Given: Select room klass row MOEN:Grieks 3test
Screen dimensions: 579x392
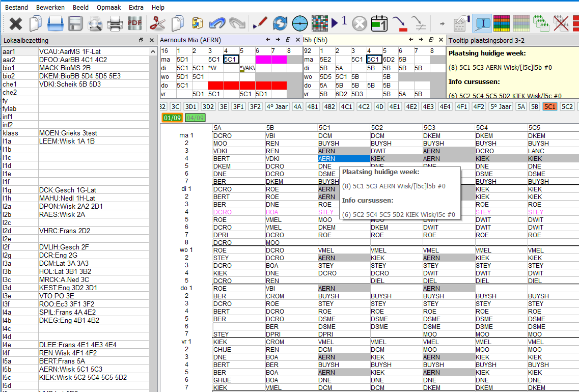Looking at the screenshot, I should pyautogui.click(x=75, y=133).
